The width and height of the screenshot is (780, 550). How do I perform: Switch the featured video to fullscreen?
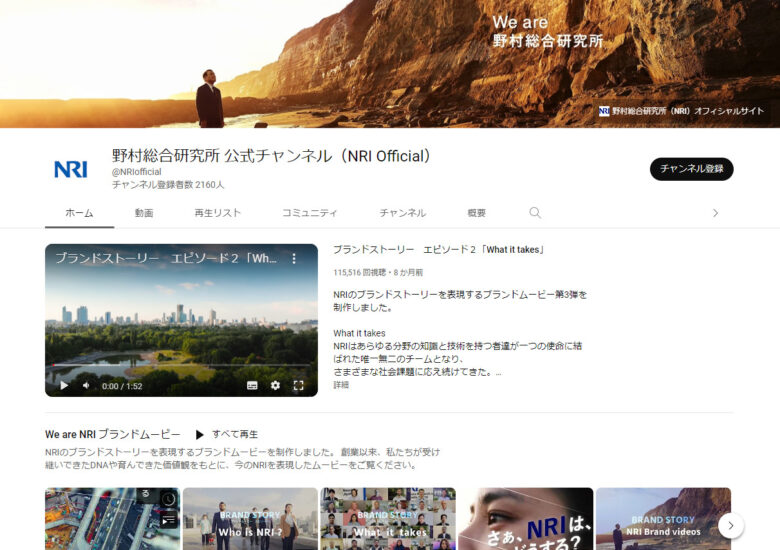(298, 385)
